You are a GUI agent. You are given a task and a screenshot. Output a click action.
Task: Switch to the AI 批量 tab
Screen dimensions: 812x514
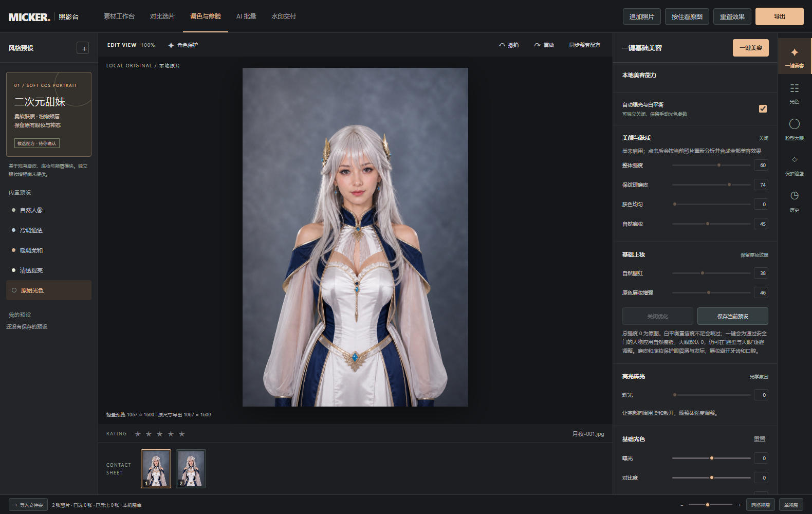click(246, 16)
